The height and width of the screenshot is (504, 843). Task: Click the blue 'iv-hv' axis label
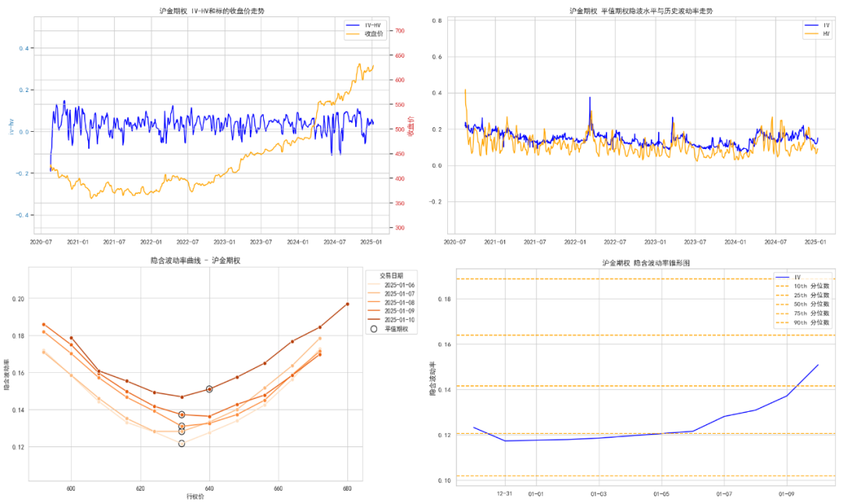(x=11, y=127)
